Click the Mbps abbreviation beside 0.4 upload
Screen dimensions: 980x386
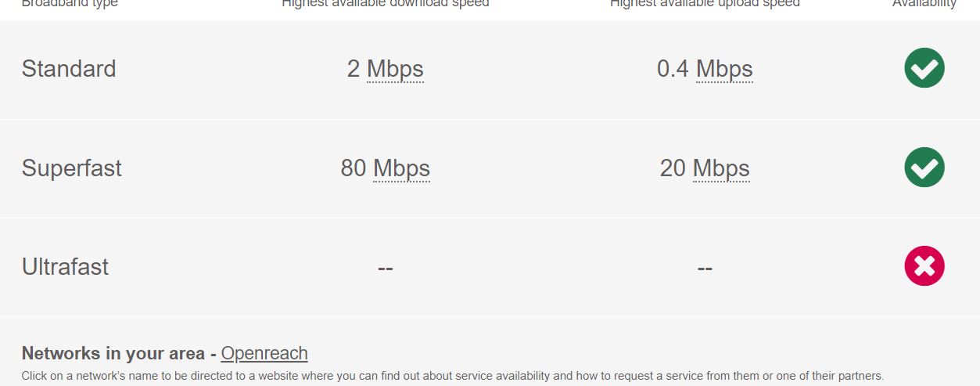[724, 69]
